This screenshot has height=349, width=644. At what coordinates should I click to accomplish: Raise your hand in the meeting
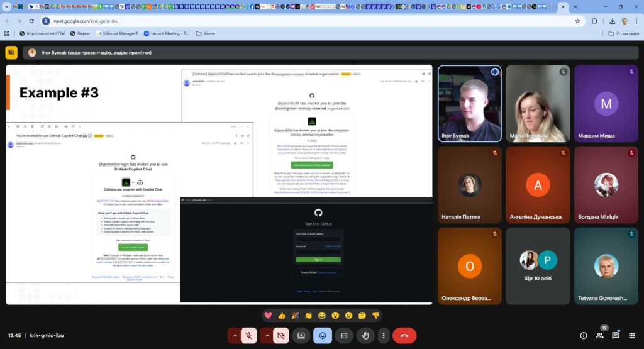coord(365,336)
